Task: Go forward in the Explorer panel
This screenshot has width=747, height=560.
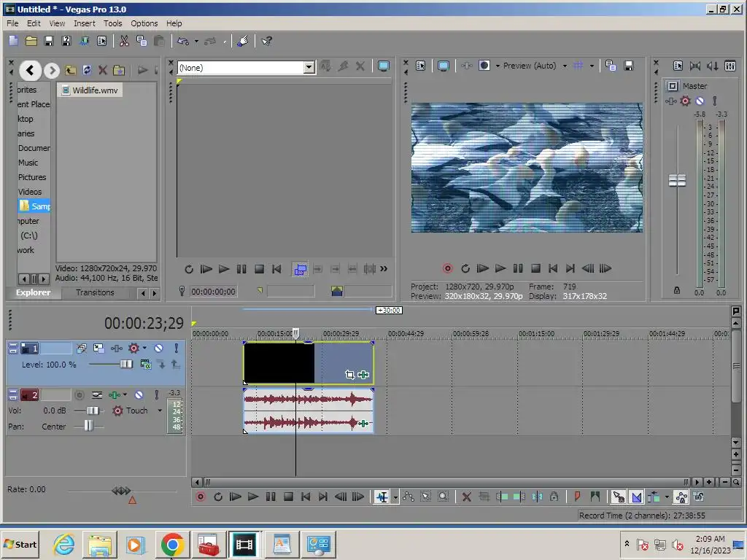Action: [52, 71]
